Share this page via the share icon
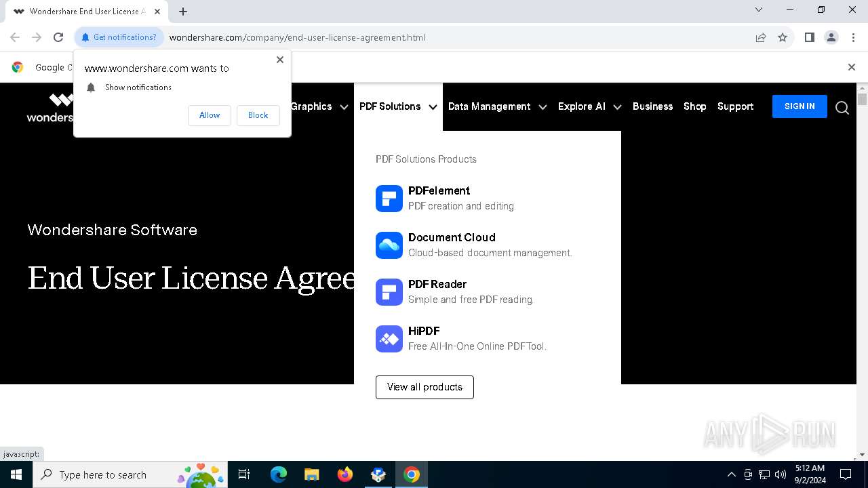868x488 pixels. [761, 37]
